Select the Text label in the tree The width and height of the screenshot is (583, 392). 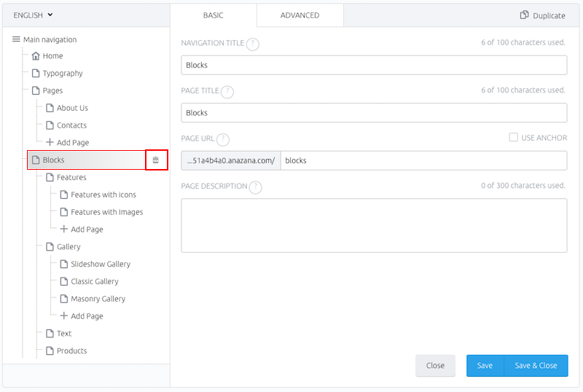click(64, 333)
